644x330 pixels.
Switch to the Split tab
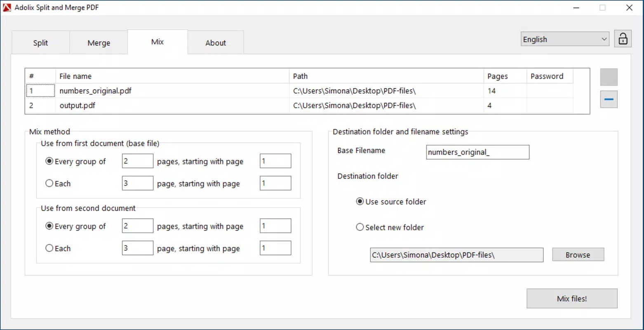40,42
